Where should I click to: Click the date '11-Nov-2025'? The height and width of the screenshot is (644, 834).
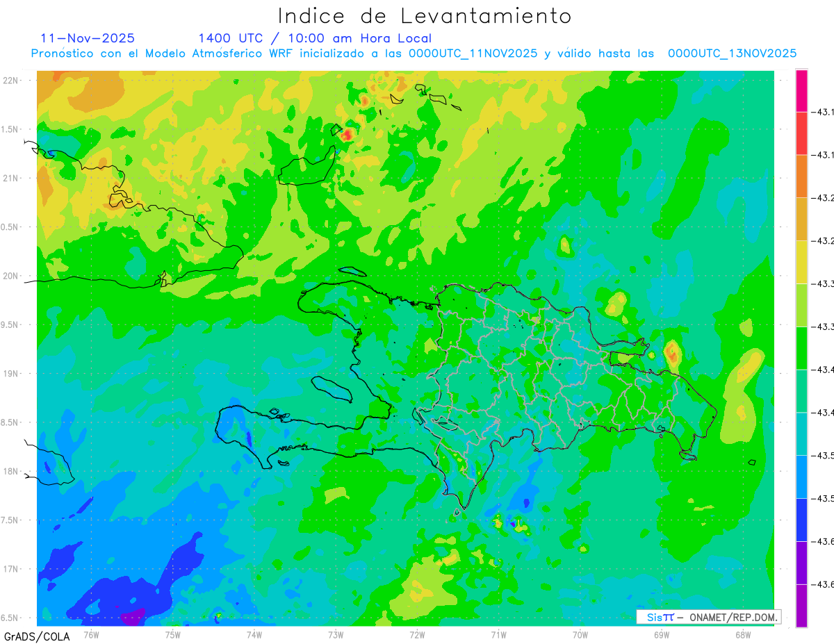point(88,38)
